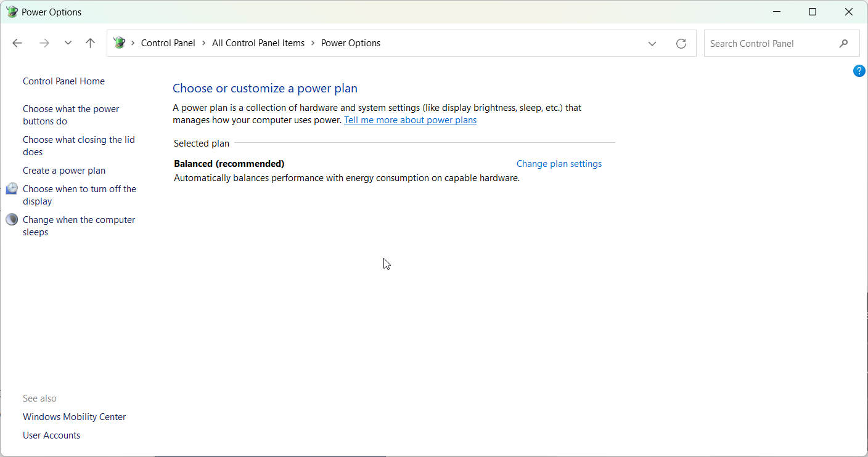The image size is (868, 457).
Task: Click the search magnifier icon
Action: pos(843,44)
